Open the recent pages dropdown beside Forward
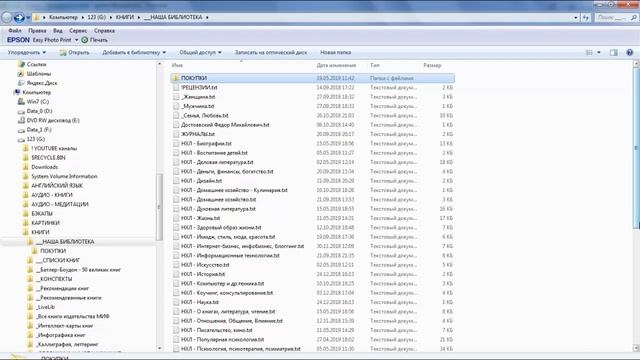The width and height of the screenshot is (640, 360). 28,18
